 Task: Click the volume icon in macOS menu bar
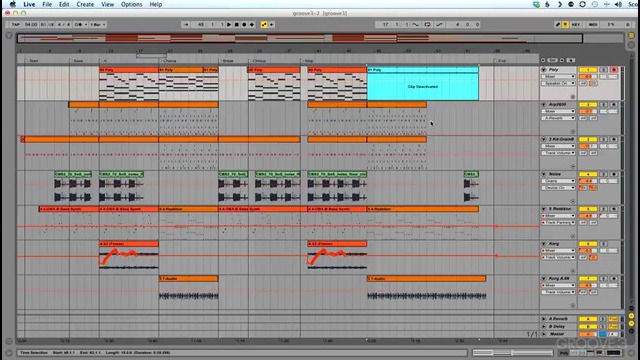[x=618, y=4]
